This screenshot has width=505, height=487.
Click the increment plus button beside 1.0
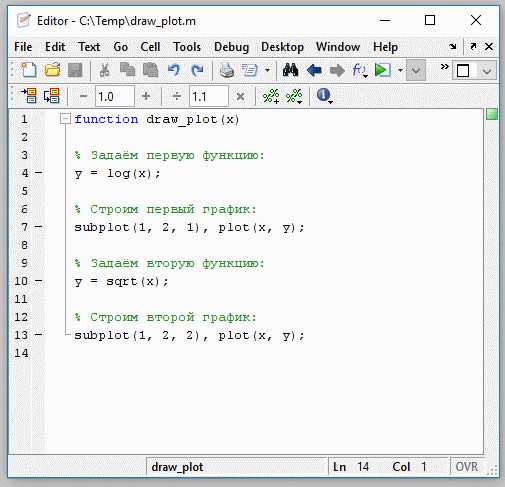146,97
